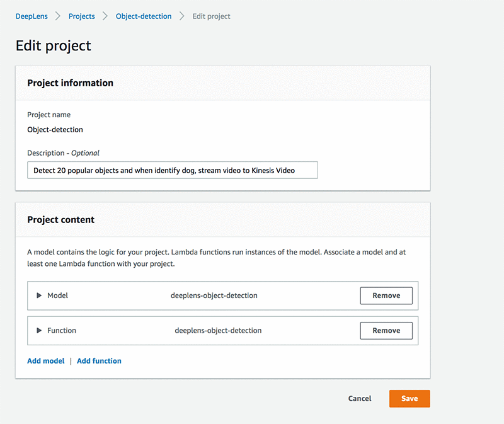Click the Add model link

46,361
